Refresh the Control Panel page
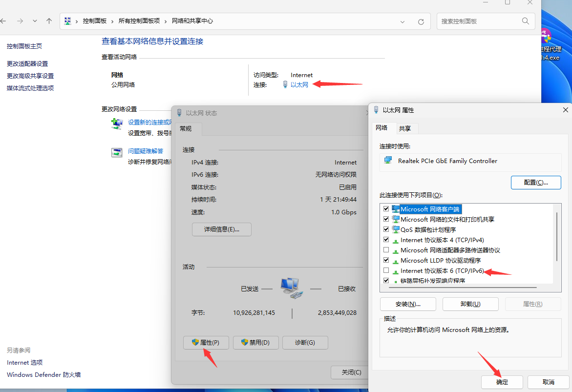572x392 pixels. coord(421,21)
